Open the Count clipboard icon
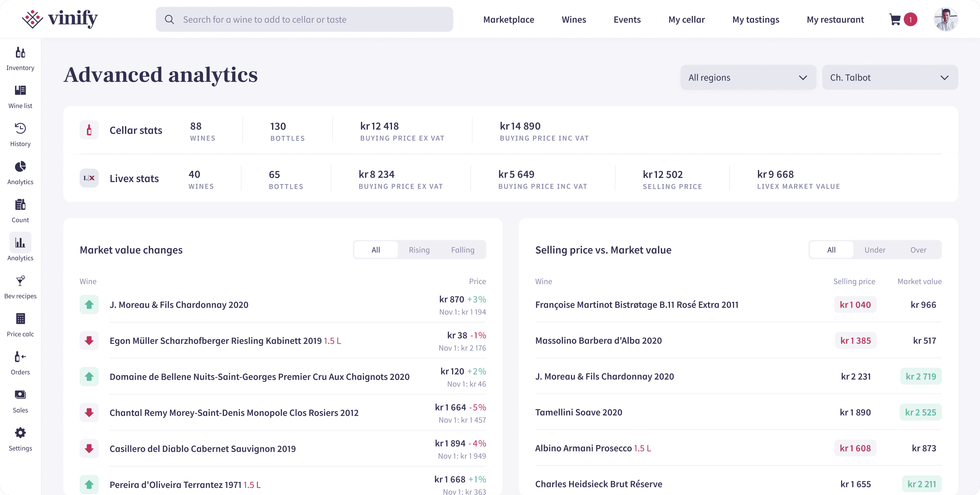This screenshot has height=495, width=980. pos(20,204)
